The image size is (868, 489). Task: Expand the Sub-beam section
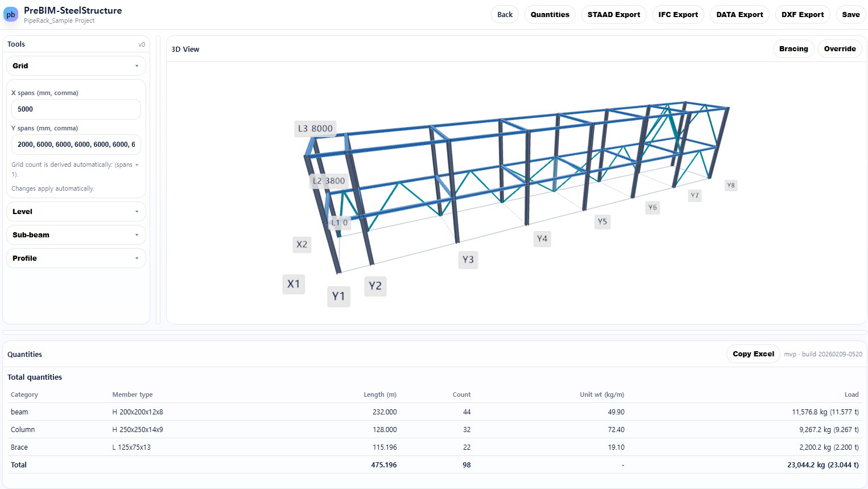click(76, 235)
